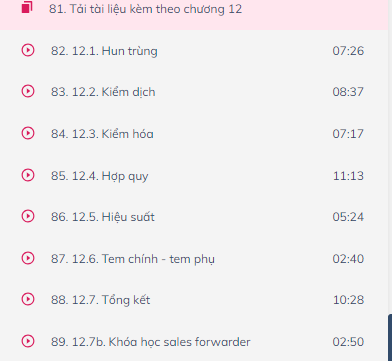This screenshot has height=361, width=392.
Task: Open lesson 86. 12.5. Hiệu suất title
Action: tap(103, 217)
